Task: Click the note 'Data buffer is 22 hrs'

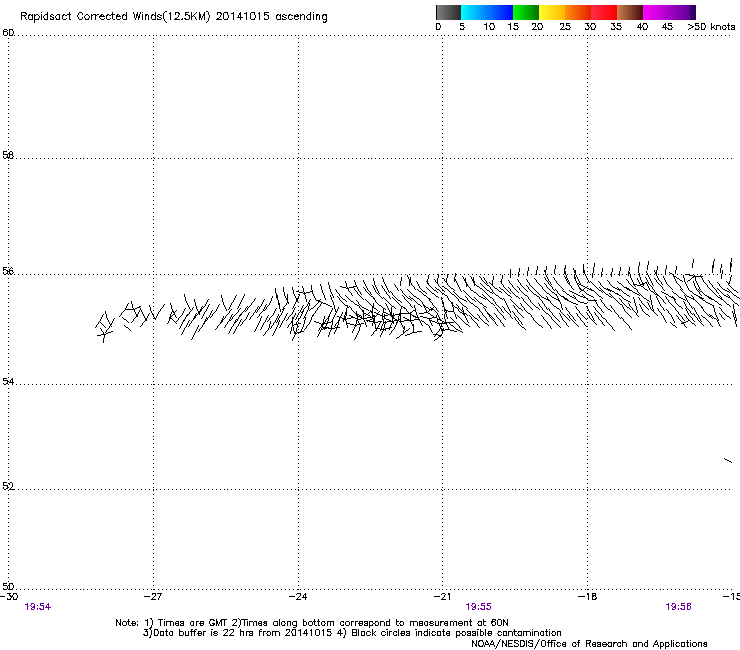Action: (x=204, y=633)
